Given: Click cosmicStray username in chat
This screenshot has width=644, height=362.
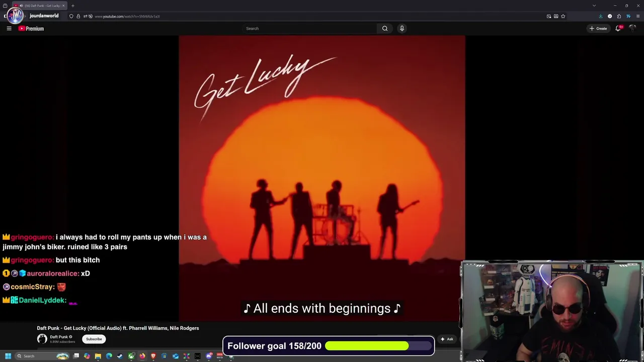Looking at the screenshot, I should 32,287.
